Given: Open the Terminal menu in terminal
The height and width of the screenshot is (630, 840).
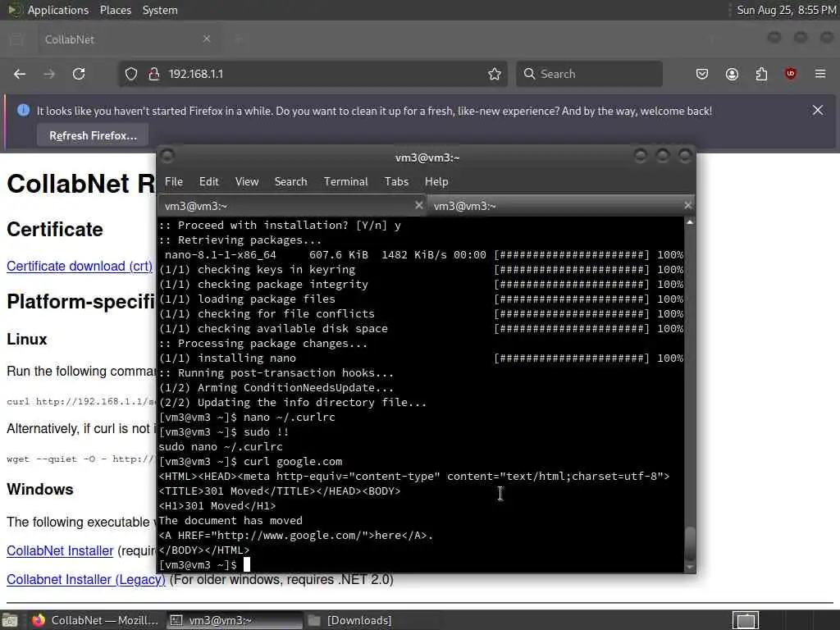Looking at the screenshot, I should (x=345, y=181).
